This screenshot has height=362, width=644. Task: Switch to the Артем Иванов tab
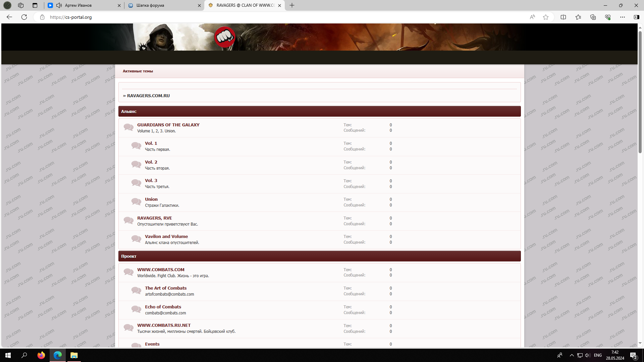tap(84, 5)
